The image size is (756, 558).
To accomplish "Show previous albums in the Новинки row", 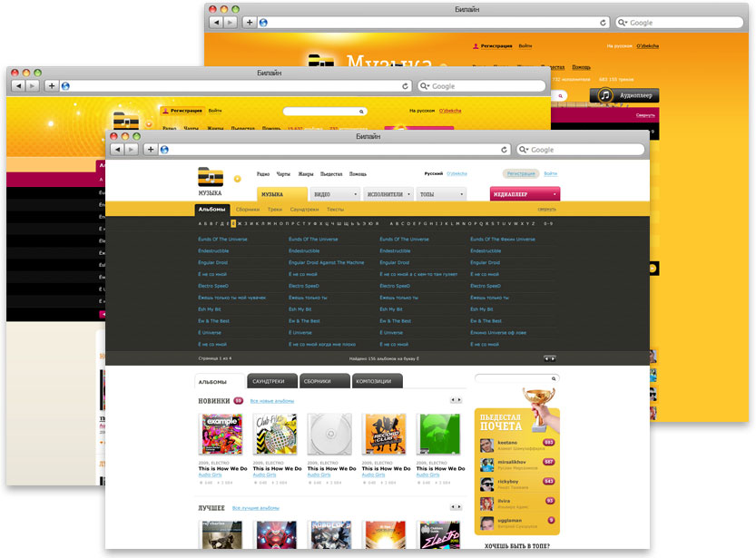I will (x=453, y=400).
